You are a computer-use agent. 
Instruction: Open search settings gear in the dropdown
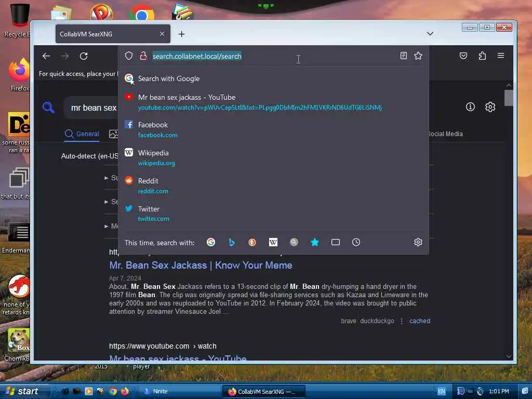[x=418, y=242]
